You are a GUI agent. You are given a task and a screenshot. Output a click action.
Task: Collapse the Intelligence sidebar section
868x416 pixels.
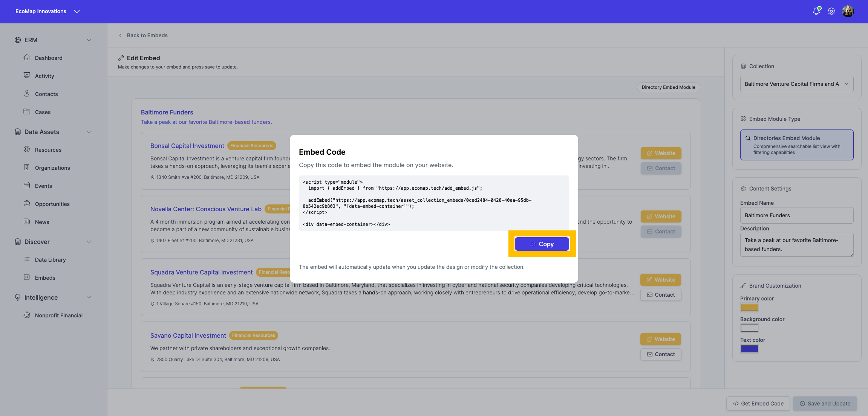tap(89, 297)
